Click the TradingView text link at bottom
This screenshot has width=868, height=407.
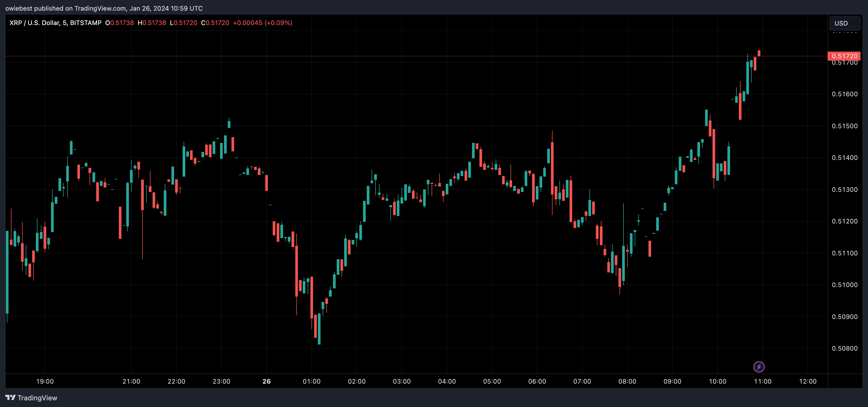[37, 398]
